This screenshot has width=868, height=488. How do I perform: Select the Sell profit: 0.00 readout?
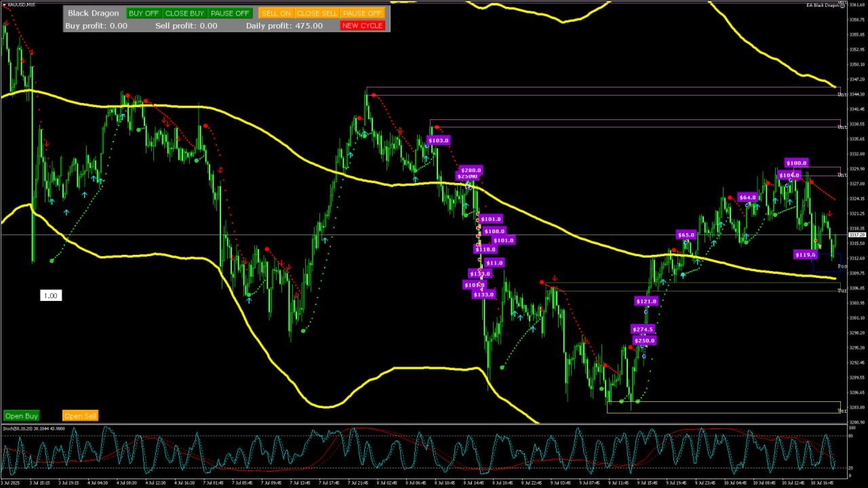pyautogui.click(x=186, y=26)
